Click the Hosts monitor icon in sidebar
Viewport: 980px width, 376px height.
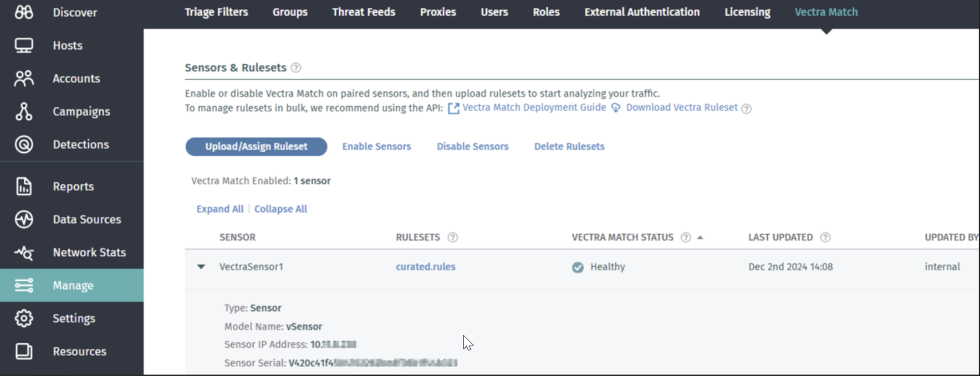(24, 45)
